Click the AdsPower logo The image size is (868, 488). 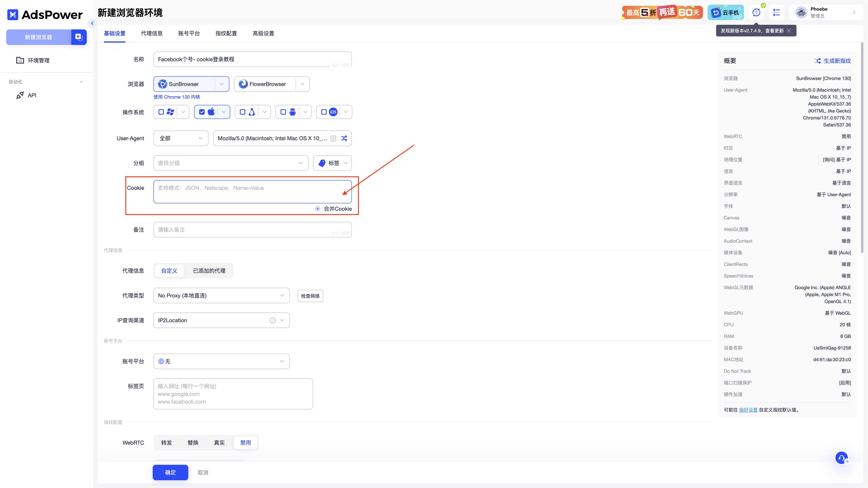pos(45,15)
